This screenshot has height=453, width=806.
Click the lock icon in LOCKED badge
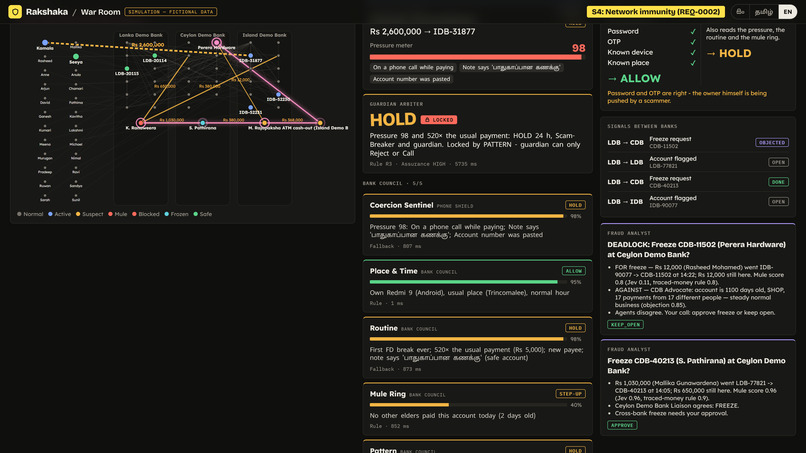(427, 120)
